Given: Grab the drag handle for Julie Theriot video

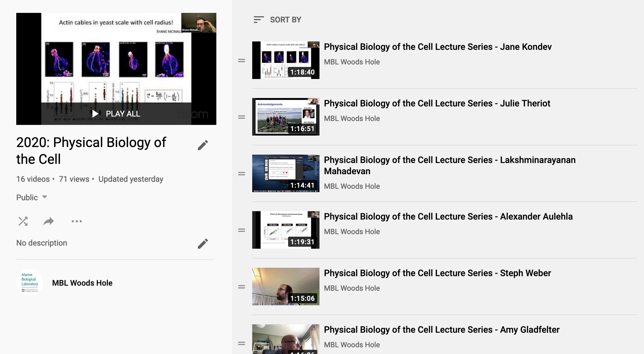Looking at the screenshot, I should [x=242, y=117].
